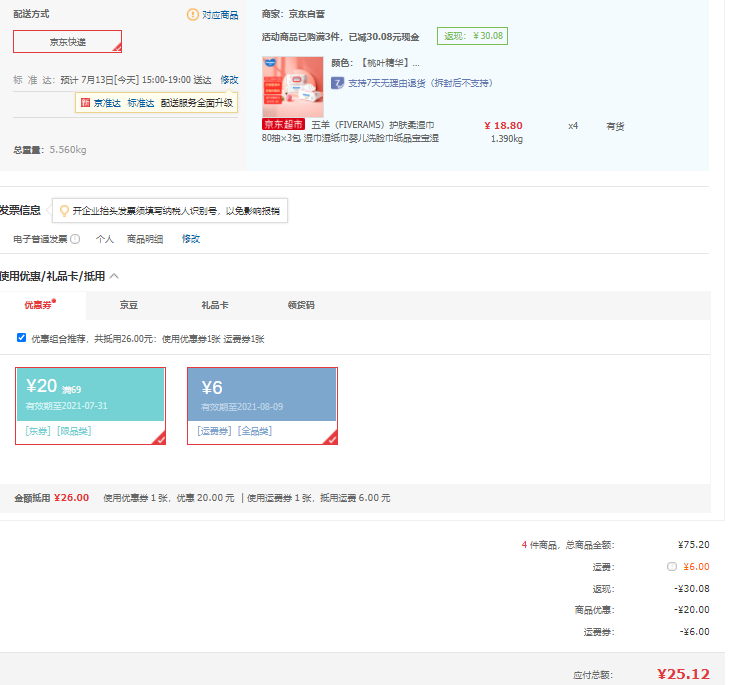The height and width of the screenshot is (685, 732).
Task: Click the 返现 ¥30.08 badge
Action: pos(472,36)
